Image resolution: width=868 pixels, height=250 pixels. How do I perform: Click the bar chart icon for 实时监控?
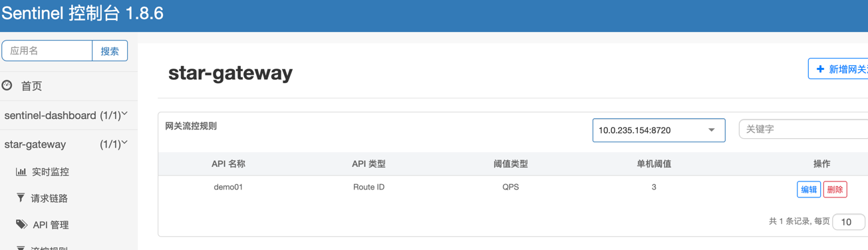pos(21,172)
